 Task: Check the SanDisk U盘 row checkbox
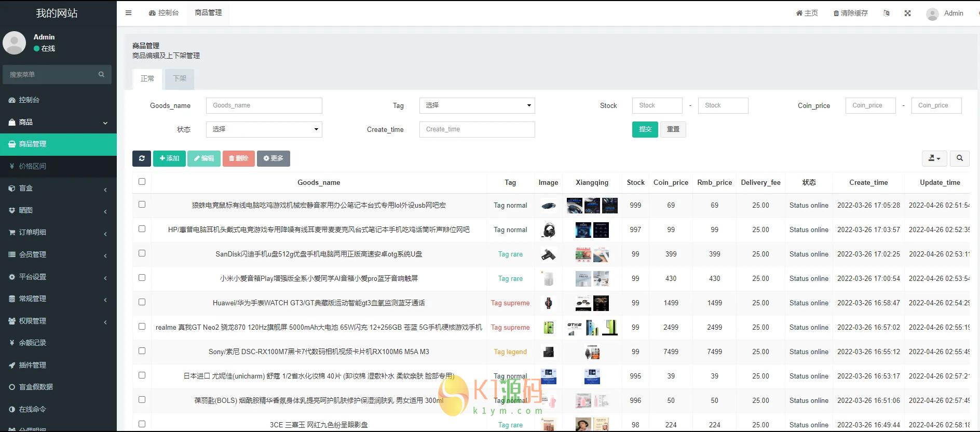142,253
